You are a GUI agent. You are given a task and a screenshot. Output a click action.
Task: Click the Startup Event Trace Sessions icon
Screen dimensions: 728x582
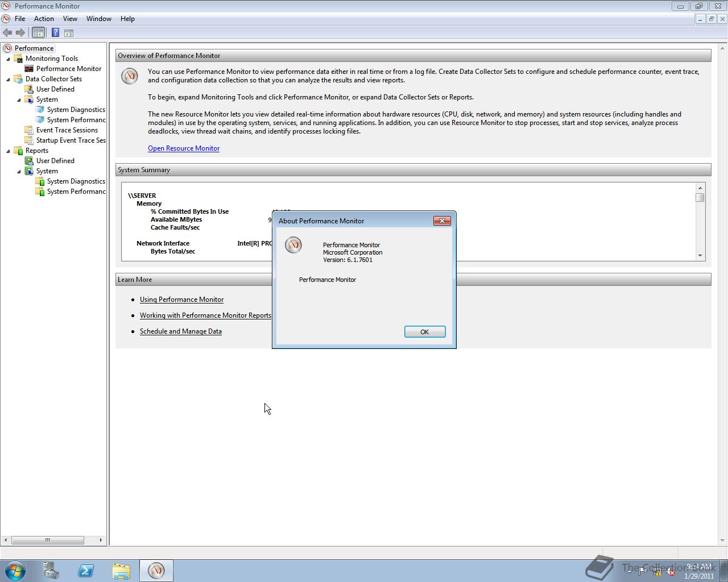point(29,140)
